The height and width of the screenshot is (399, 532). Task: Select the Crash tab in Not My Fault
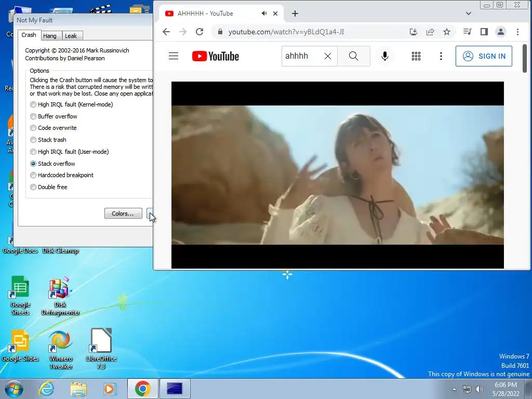point(29,35)
